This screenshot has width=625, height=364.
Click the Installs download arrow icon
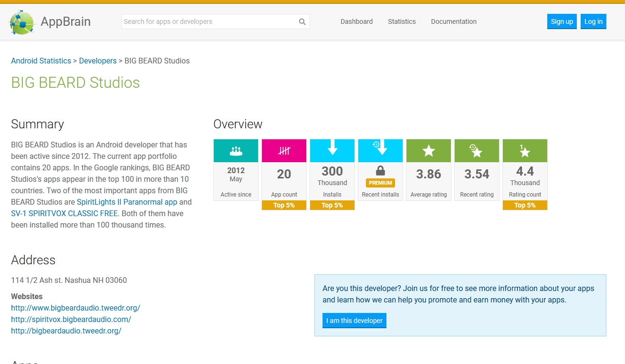pyautogui.click(x=333, y=147)
